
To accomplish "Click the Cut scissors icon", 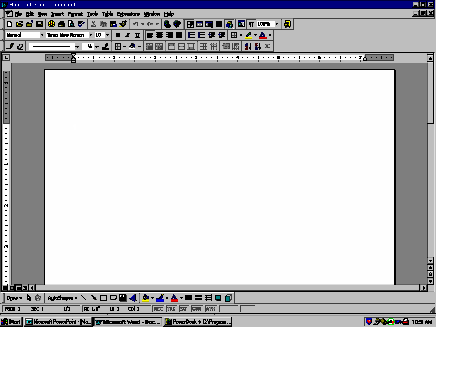I will (94, 24).
